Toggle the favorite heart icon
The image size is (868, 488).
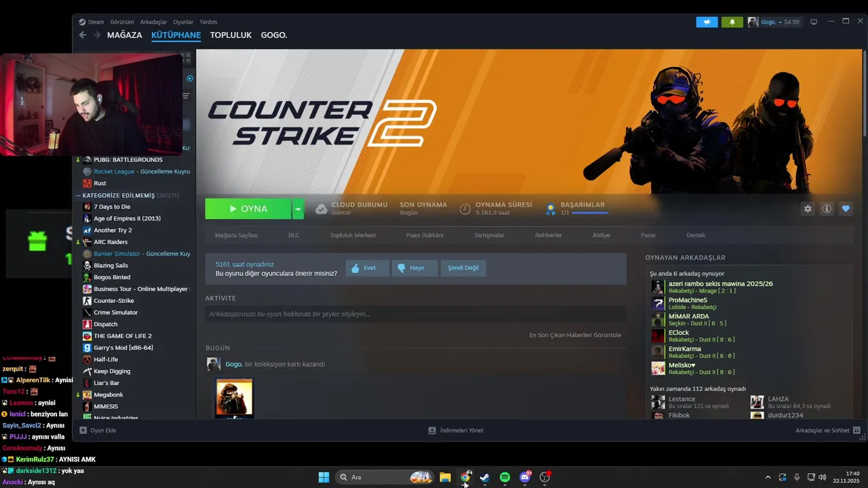click(846, 209)
